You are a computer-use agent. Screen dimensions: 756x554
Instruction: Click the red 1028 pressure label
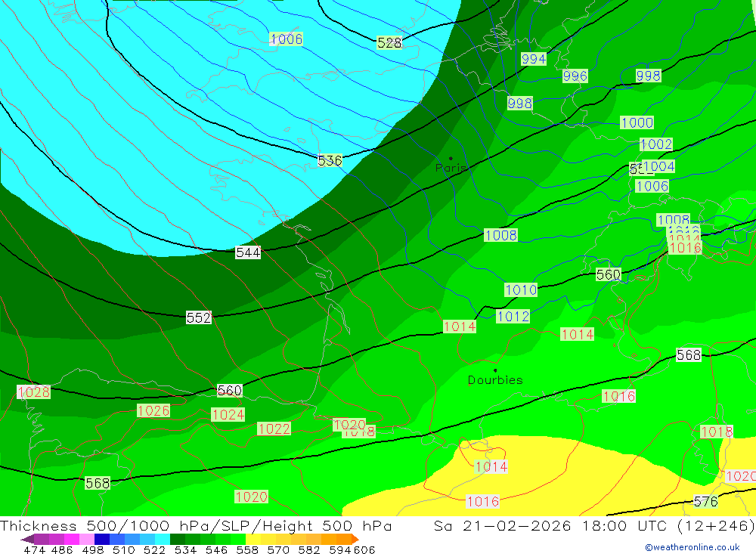[34, 392]
